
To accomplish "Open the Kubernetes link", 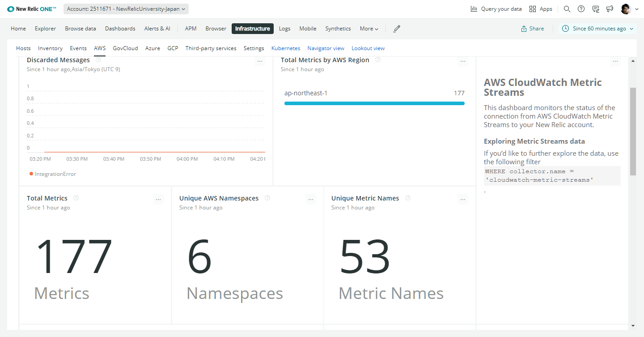I will 286,48.
